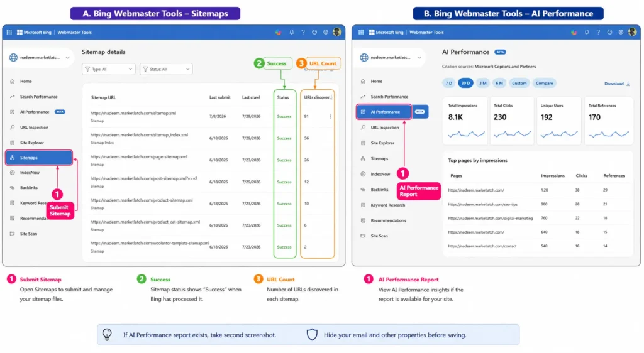
Task: Click Backlinks chain icon in AI Performance window
Action: click(x=363, y=190)
